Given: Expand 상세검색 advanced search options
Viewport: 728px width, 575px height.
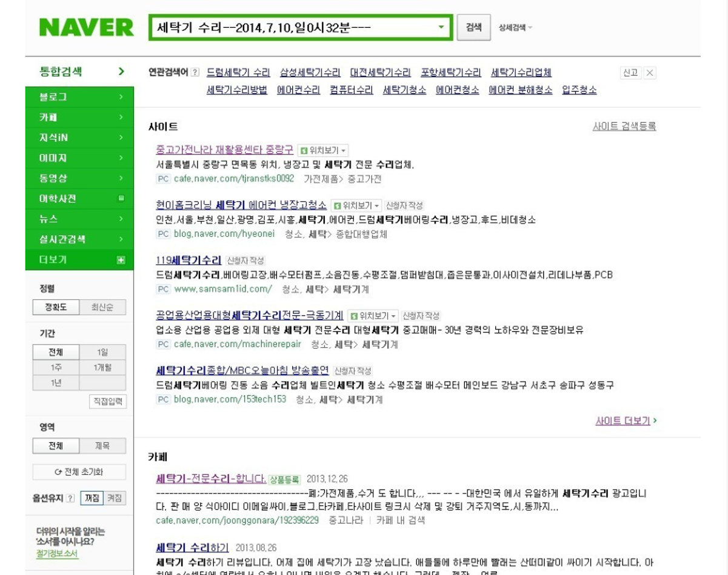Looking at the screenshot, I should [515, 28].
